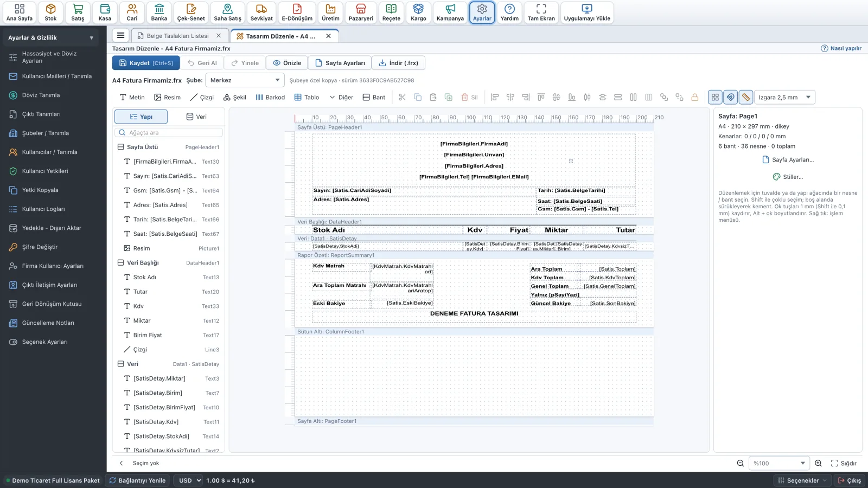The image size is (868, 488).
Task: Toggle the grid display button
Action: pos(715,97)
